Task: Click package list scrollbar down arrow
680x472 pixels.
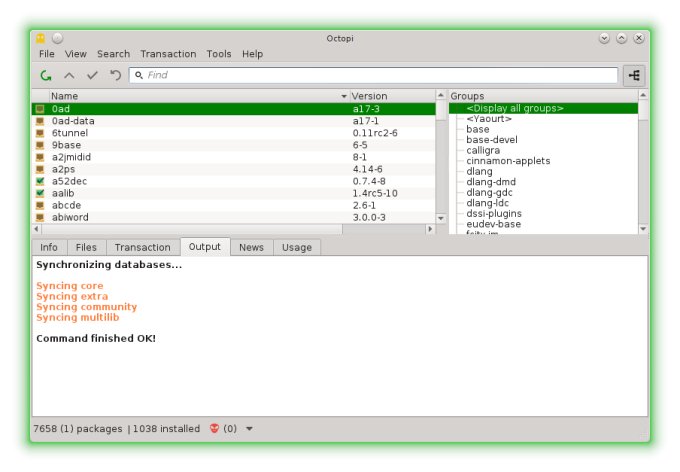Action: [x=441, y=217]
